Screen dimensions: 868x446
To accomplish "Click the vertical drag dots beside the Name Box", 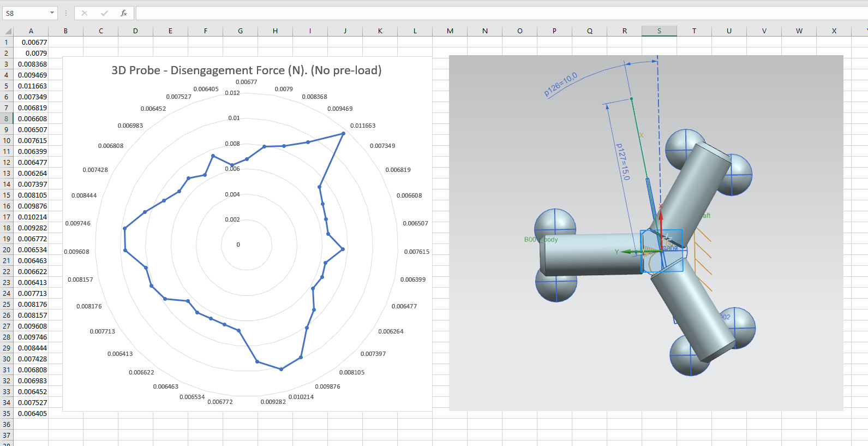I will pos(66,13).
